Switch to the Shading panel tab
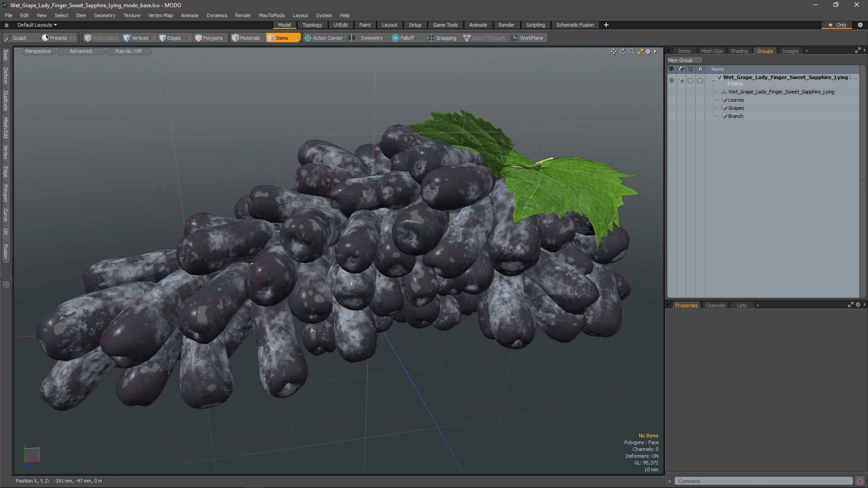Viewport: 868px width, 488px height. pos(739,51)
